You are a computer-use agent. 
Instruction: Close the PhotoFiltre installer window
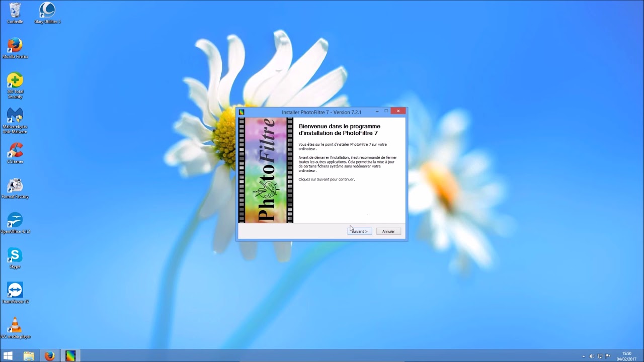(398, 111)
